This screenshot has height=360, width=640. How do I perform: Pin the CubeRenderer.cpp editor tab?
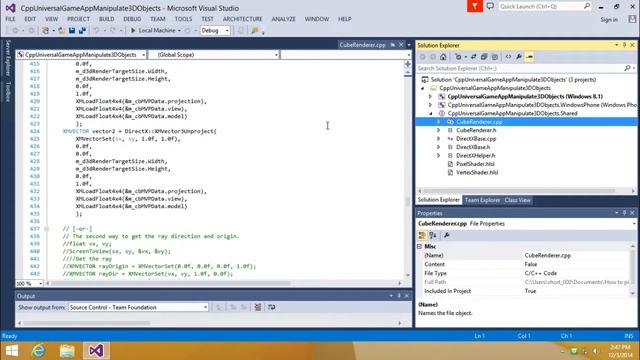(x=393, y=45)
